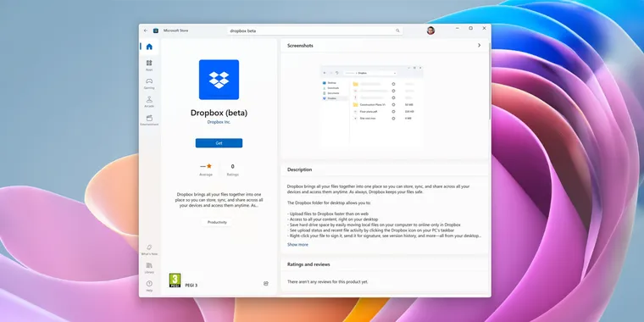
Task: Open the Dropbox Inc. publisher link
Action: (x=219, y=122)
